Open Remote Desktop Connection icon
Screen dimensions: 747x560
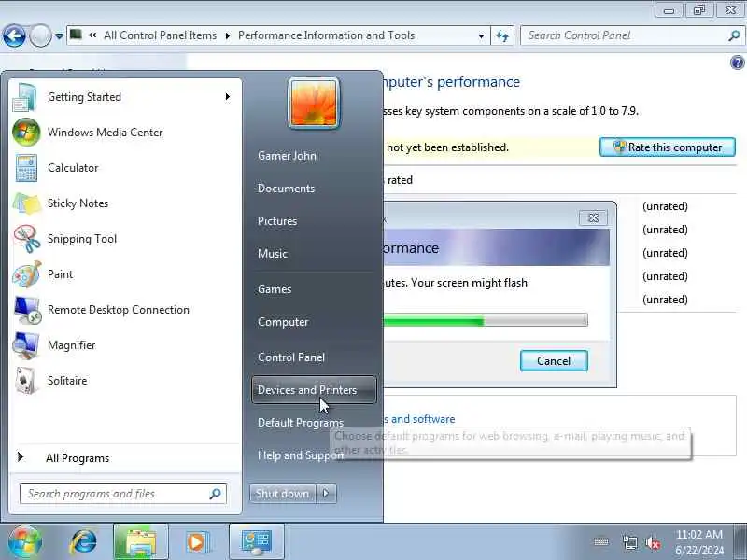coord(27,310)
